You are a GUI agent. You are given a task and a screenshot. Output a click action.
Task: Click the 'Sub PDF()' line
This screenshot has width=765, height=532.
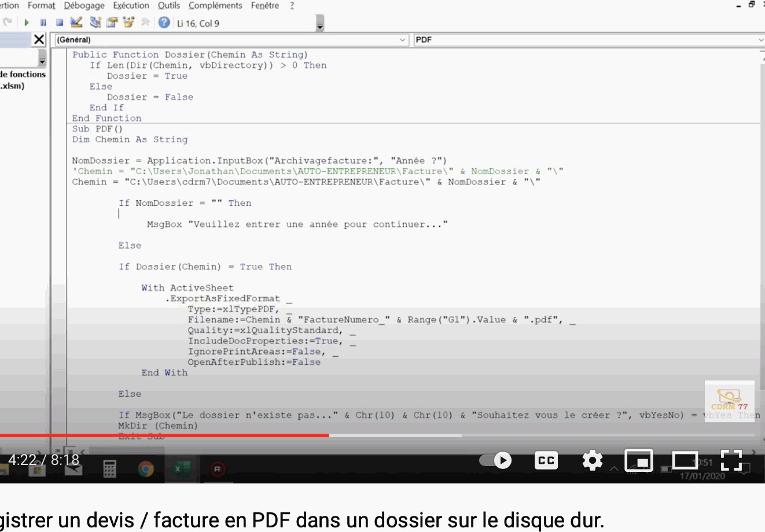pyautogui.click(x=97, y=129)
